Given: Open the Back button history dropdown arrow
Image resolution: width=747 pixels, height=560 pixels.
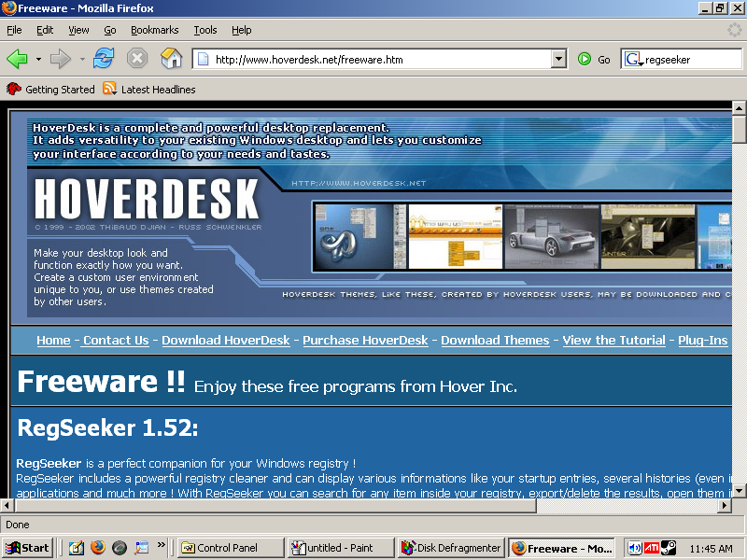Looking at the screenshot, I should 38,59.
